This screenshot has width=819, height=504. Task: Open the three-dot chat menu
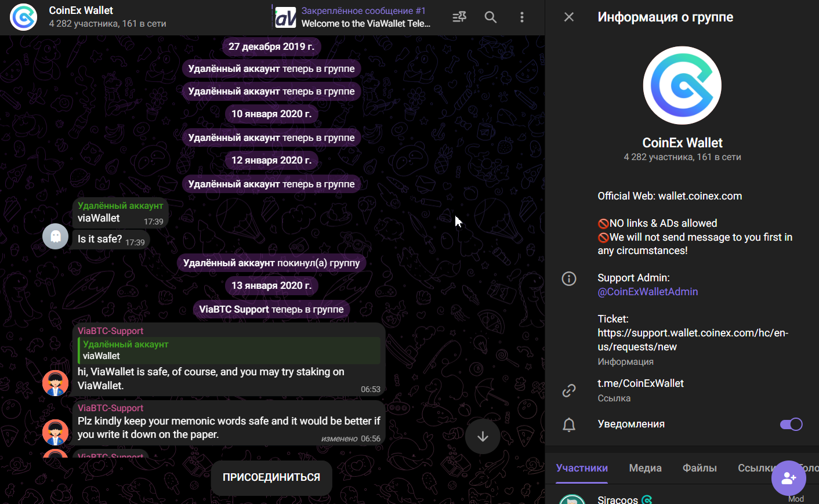(522, 17)
